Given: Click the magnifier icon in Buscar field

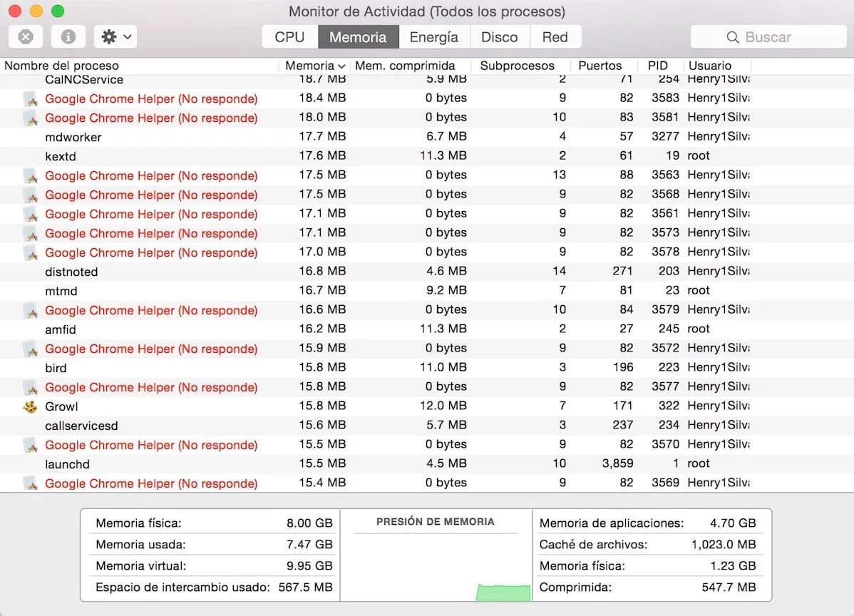Looking at the screenshot, I should pos(733,37).
